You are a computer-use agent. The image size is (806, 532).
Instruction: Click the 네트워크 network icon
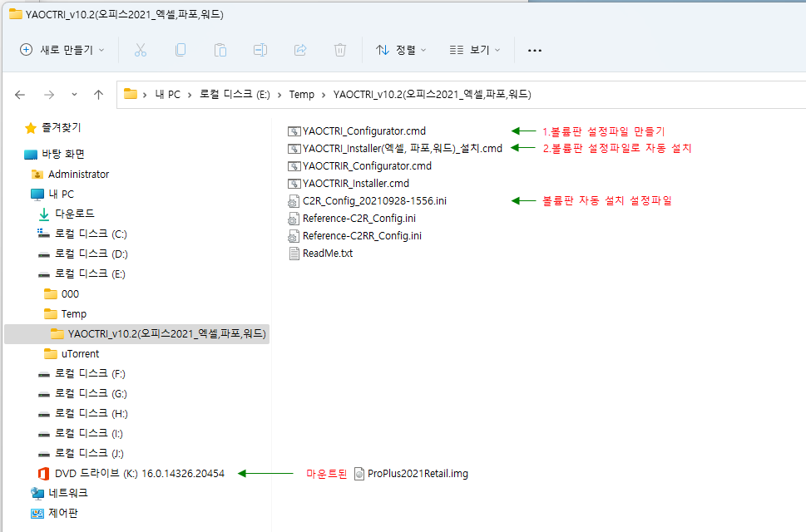click(37, 494)
